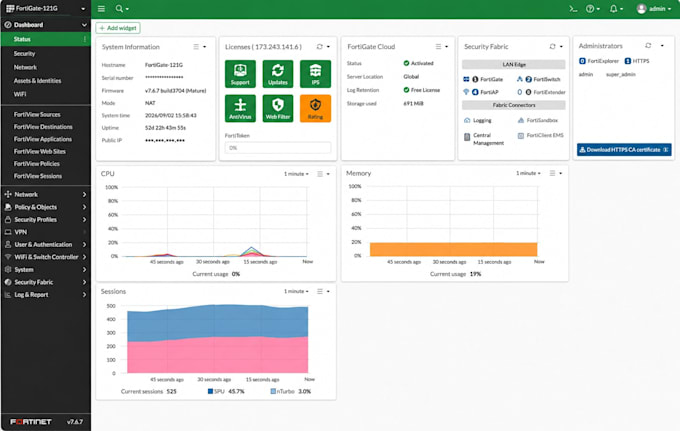
Task: Click the Support license icon
Action: [x=240, y=74]
